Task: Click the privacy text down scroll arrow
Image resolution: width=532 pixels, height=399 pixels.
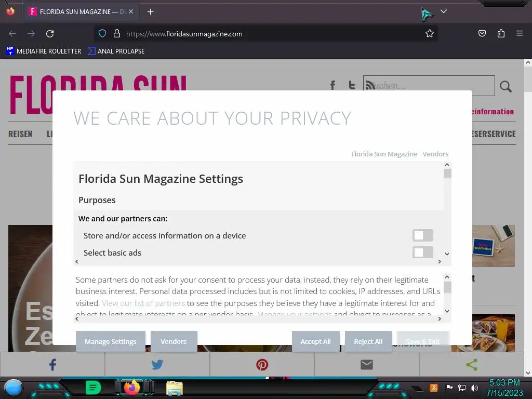Action: (x=447, y=311)
